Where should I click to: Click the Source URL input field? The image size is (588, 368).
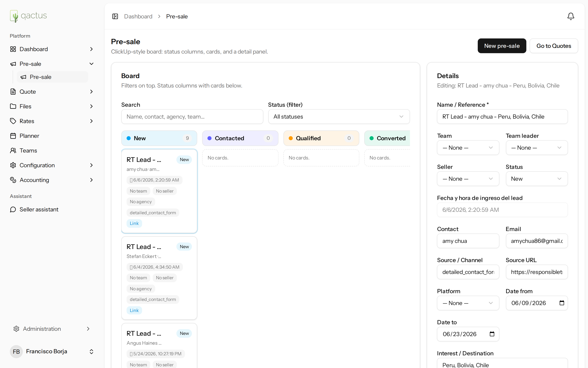pos(537,272)
